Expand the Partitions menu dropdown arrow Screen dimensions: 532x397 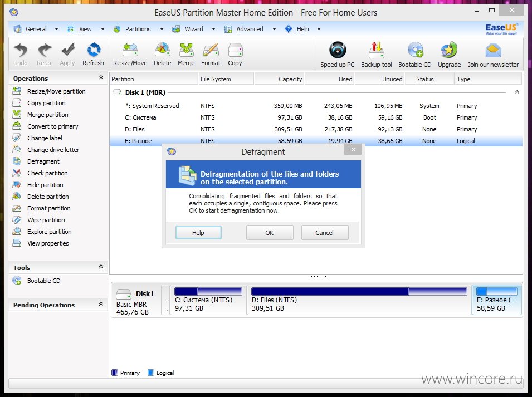[162, 29]
